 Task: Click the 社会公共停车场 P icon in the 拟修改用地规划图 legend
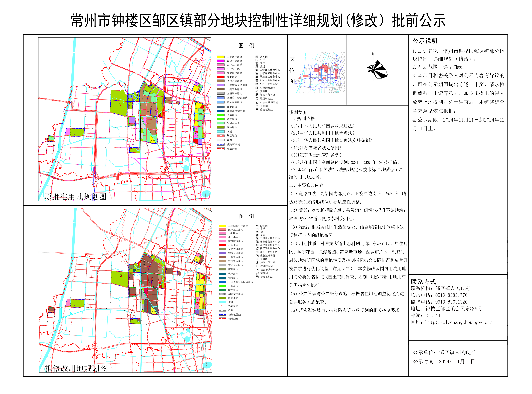257,270
